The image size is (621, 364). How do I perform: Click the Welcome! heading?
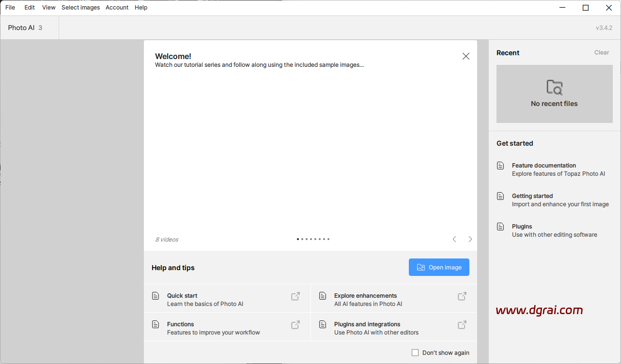click(173, 56)
